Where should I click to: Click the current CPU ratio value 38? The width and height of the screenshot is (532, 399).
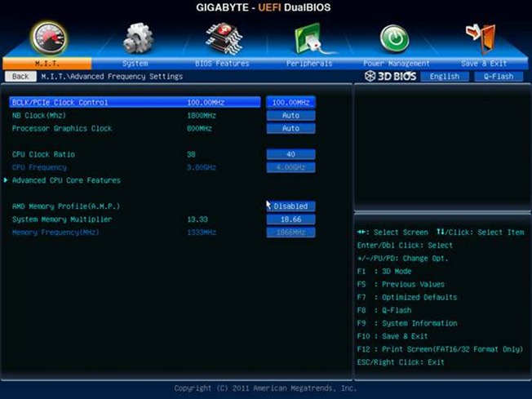191,154
